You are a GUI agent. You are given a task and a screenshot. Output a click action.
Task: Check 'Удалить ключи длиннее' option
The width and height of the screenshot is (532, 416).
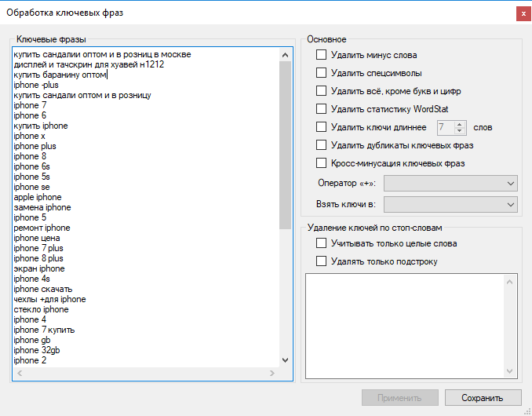tap(321, 127)
